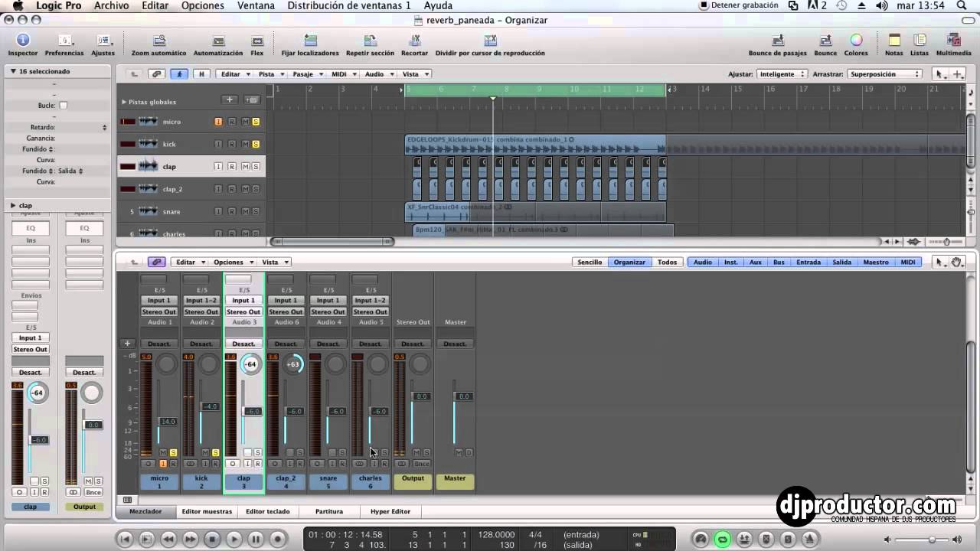
Task: Mute the kick track in arrange
Action: (246, 144)
